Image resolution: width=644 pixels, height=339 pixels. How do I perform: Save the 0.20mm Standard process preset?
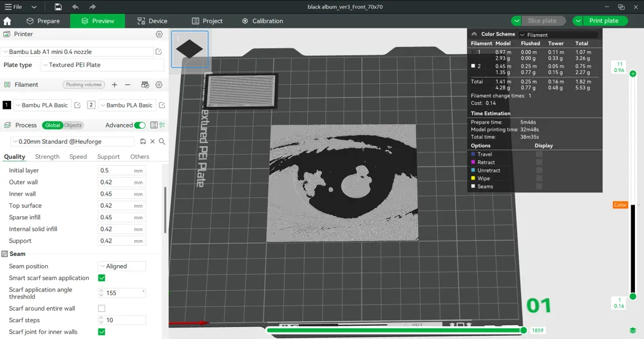click(143, 141)
